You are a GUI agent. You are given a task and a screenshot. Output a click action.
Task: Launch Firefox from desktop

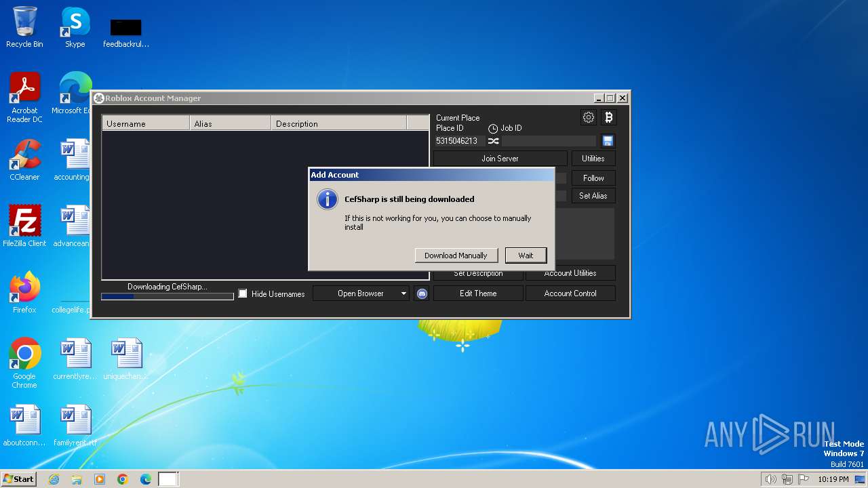coord(24,293)
